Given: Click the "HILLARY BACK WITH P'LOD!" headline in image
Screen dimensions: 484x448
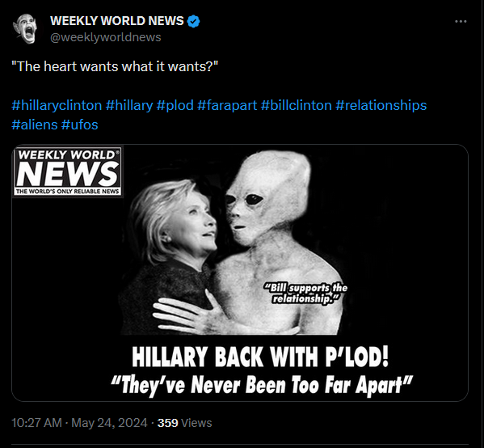Looking at the screenshot, I should pyautogui.click(x=260, y=357).
